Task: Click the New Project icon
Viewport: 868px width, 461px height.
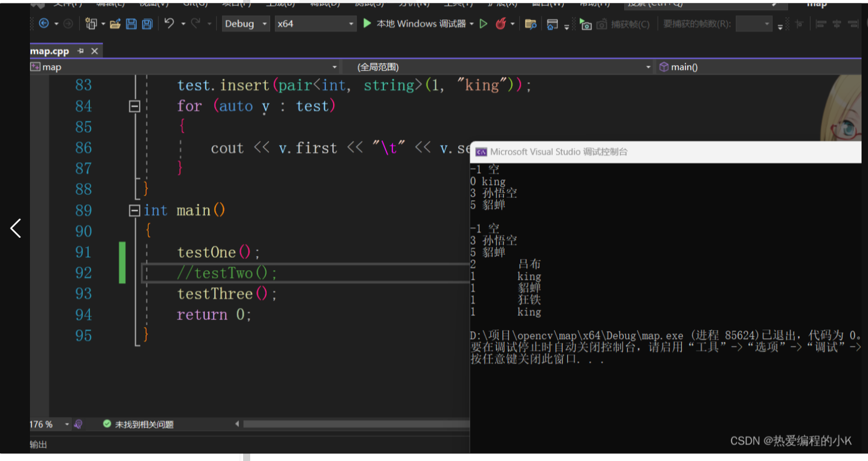Action: pyautogui.click(x=91, y=23)
